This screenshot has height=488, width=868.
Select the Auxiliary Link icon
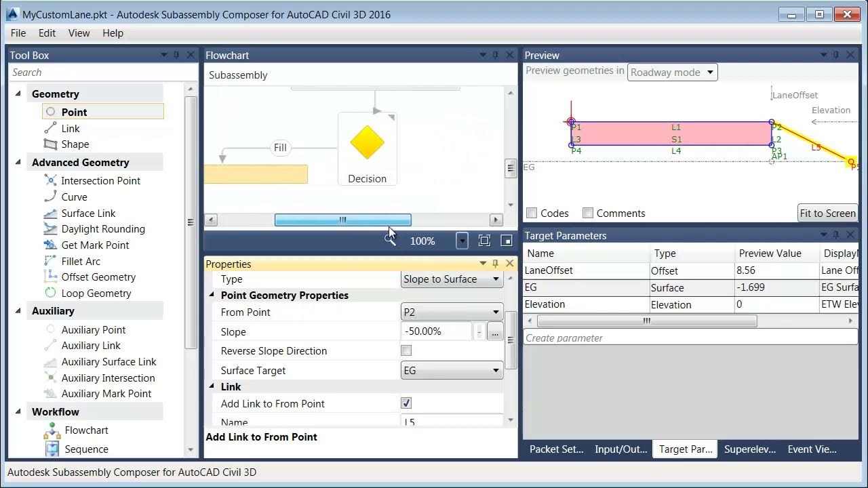(50, 345)
